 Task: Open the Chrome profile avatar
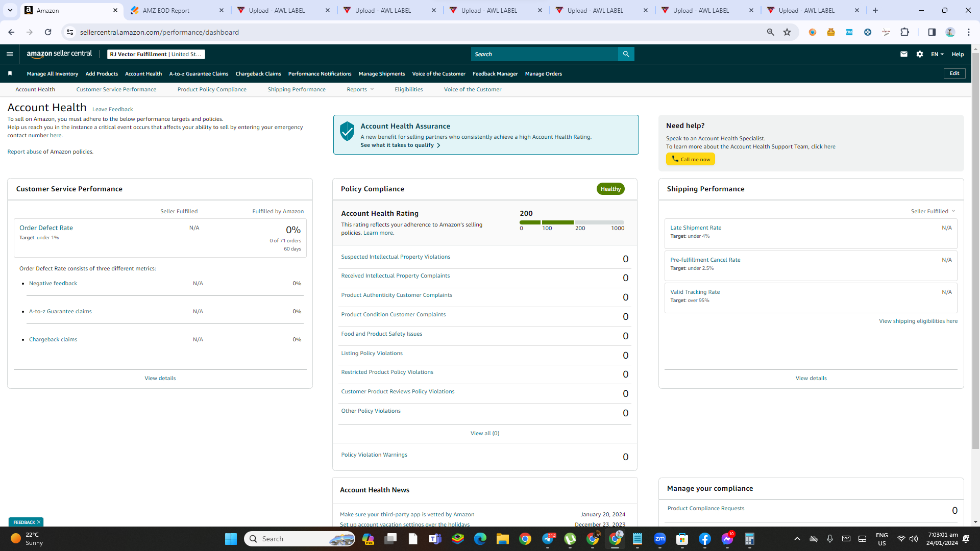click(x=950, y=32)
